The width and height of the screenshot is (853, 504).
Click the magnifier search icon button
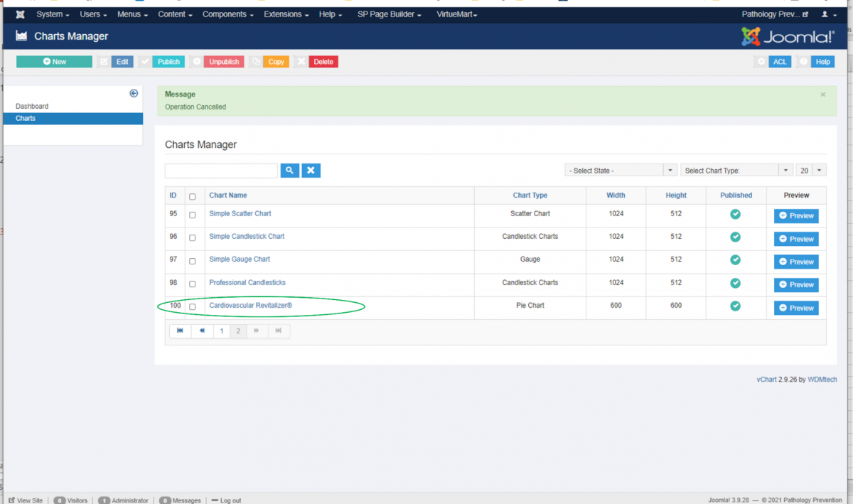(289, 171)
